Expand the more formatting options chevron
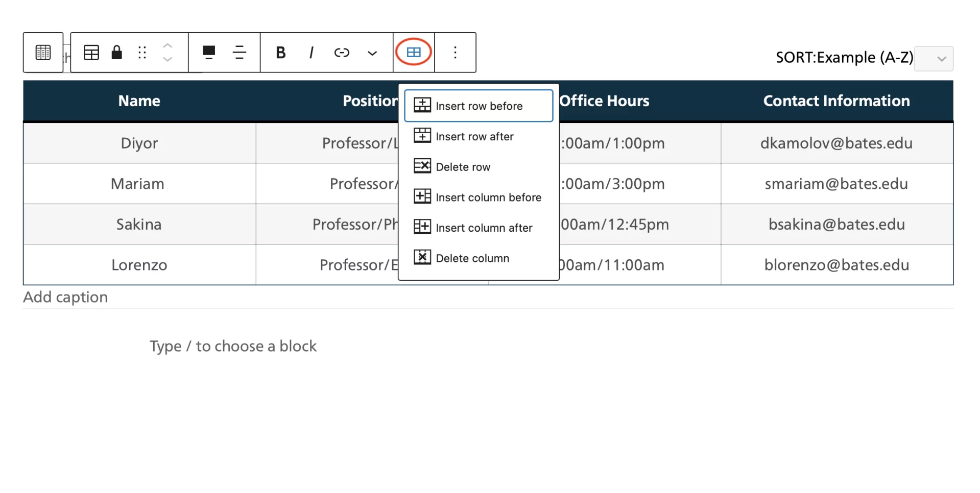This screenshot has height=493, width=980. (x=372, y=53)
